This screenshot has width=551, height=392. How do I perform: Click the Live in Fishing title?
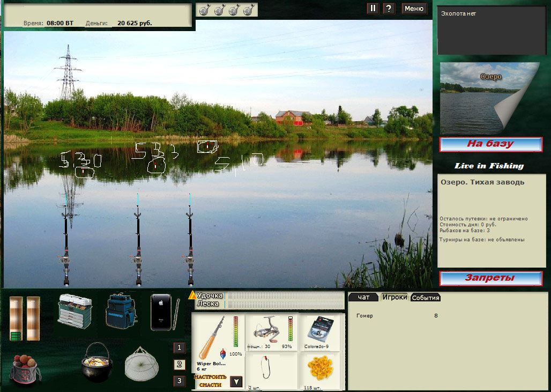(489, 166)
